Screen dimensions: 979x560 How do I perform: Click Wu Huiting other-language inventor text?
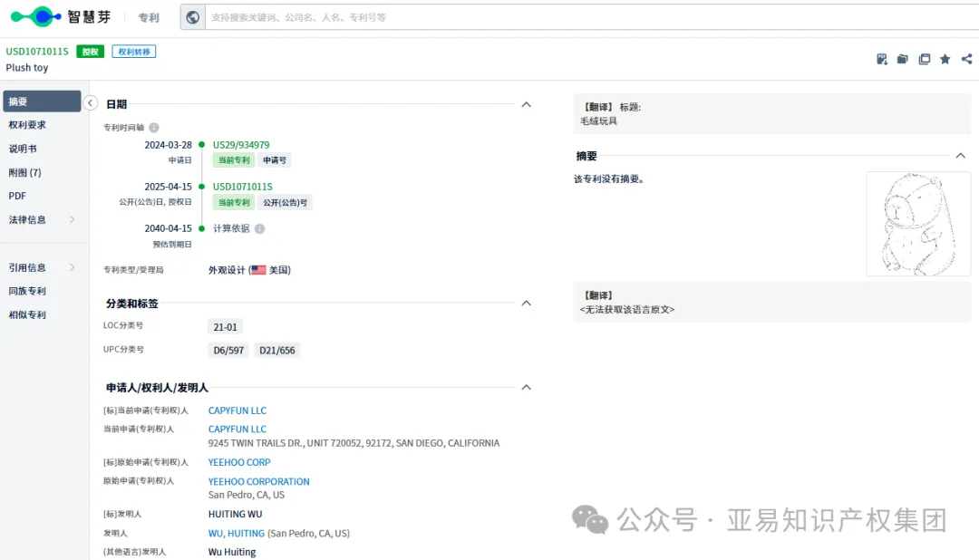point(232,553)
